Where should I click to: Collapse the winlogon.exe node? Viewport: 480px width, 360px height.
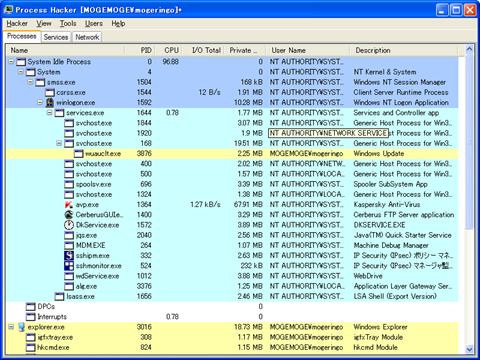[x=40, y=102]
